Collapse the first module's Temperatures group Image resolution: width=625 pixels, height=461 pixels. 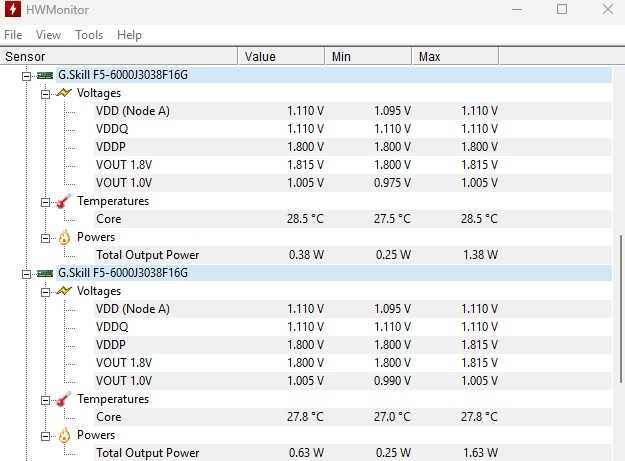(x=45, y=202)
